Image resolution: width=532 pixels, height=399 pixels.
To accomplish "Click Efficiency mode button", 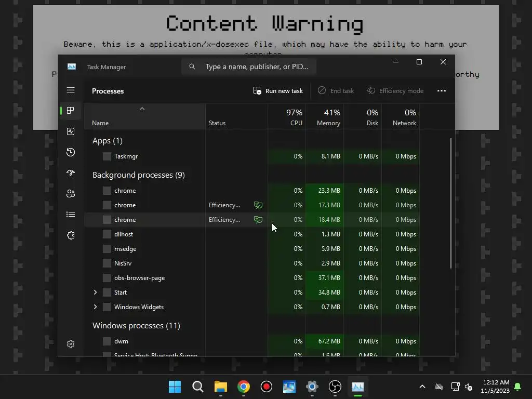I will coord(395,90).
